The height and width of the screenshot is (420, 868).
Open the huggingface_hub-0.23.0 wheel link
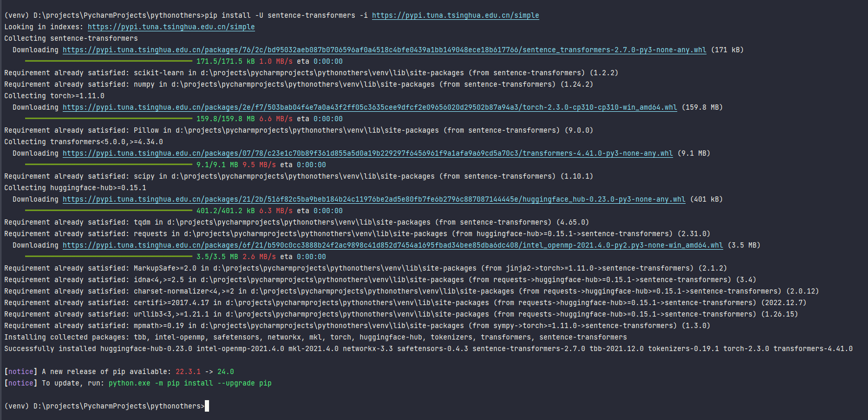[374, 200]
